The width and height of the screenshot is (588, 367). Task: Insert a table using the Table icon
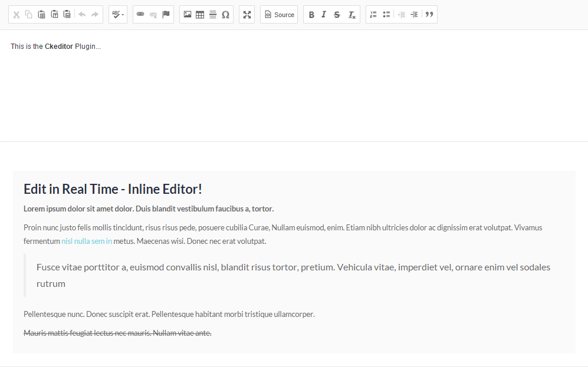click(x=200, y=15)
